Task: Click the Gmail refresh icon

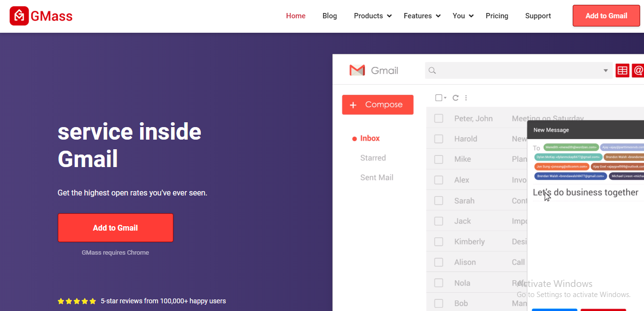Action: point(455,98)
